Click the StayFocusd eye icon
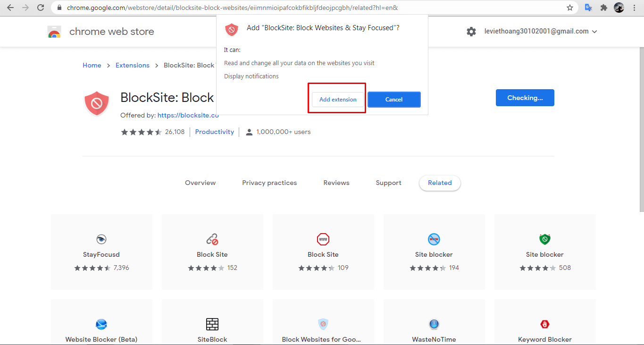The height and width of the screenshot is (345, 644). coord(101,239)
